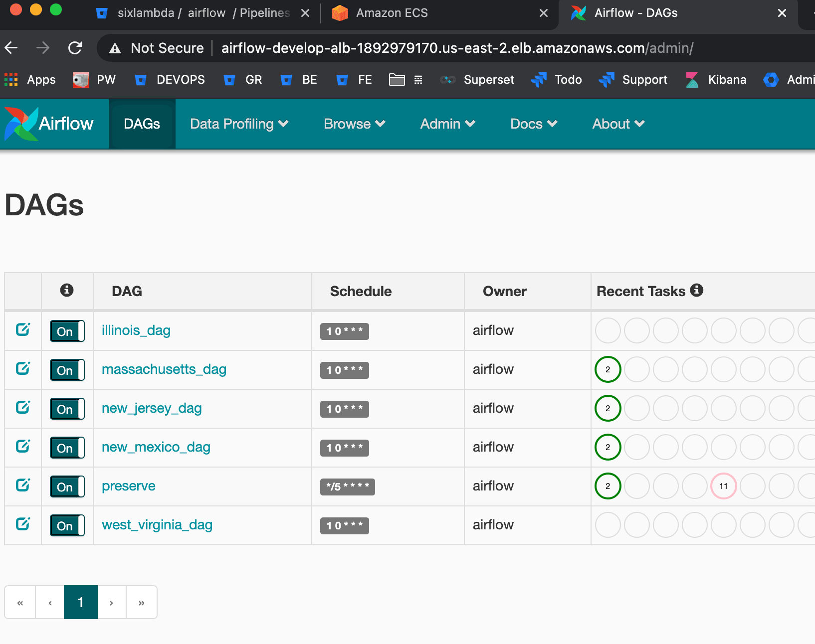Click preserve green success circle 2

tap(608, 486)
